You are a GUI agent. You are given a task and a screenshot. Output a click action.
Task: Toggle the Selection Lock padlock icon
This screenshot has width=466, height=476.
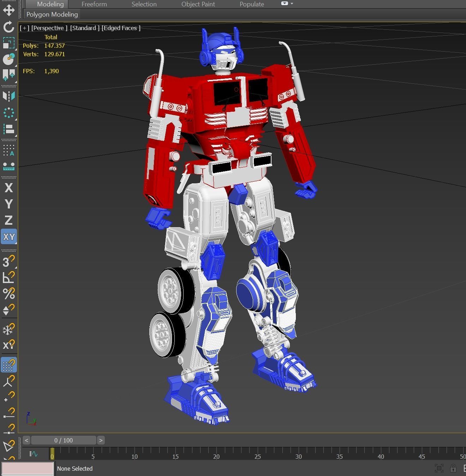click(453, 469)
